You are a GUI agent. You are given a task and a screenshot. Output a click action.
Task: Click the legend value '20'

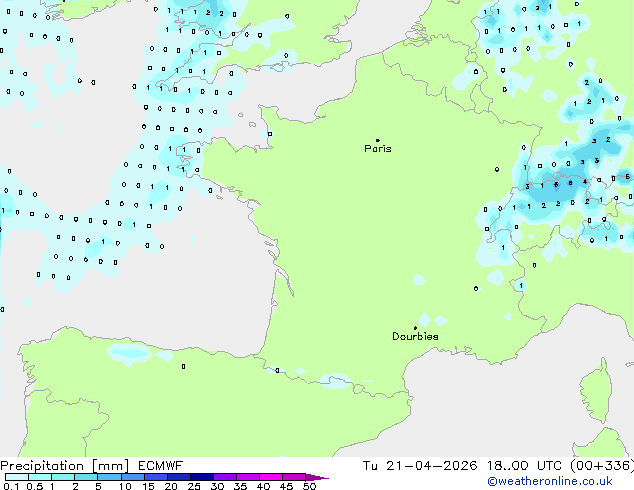click(171, 486)
